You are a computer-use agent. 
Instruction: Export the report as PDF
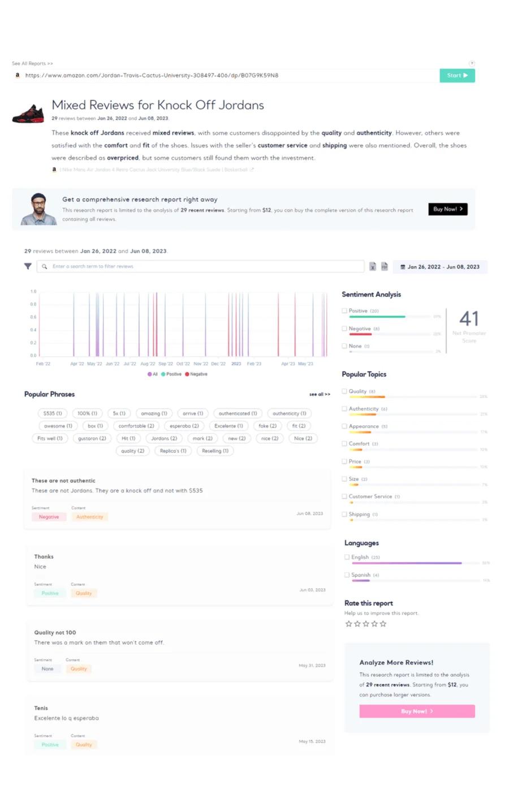tap(385, 267)
